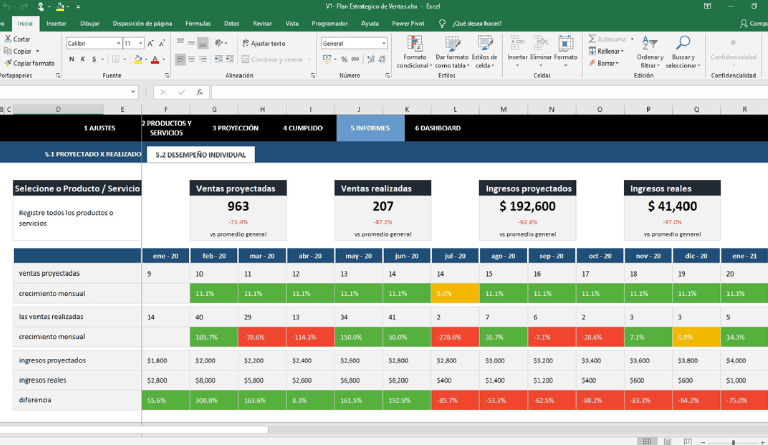768x445 pixels.
Task: Click the cell borders icon
Action: [115, 59]
